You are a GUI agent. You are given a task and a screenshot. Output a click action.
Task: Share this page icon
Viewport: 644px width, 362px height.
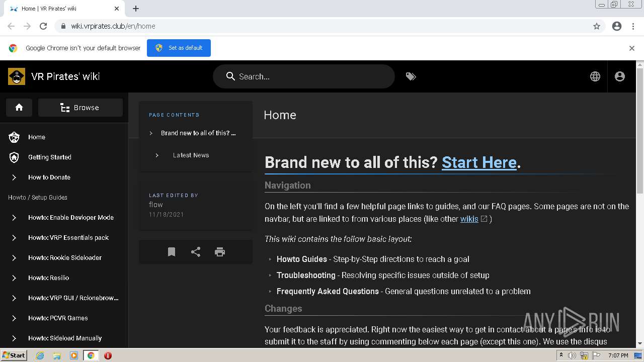pyautogui.click(x=196, y=252)
